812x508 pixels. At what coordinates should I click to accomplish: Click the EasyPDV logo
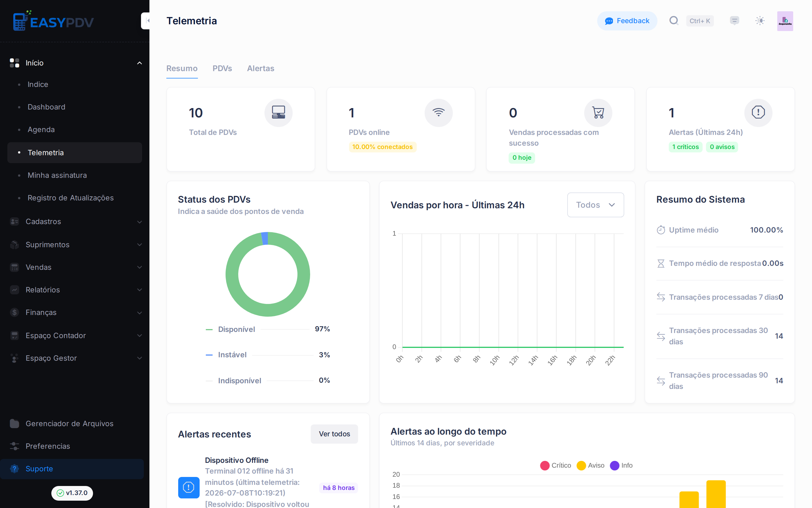pos(53,21)
